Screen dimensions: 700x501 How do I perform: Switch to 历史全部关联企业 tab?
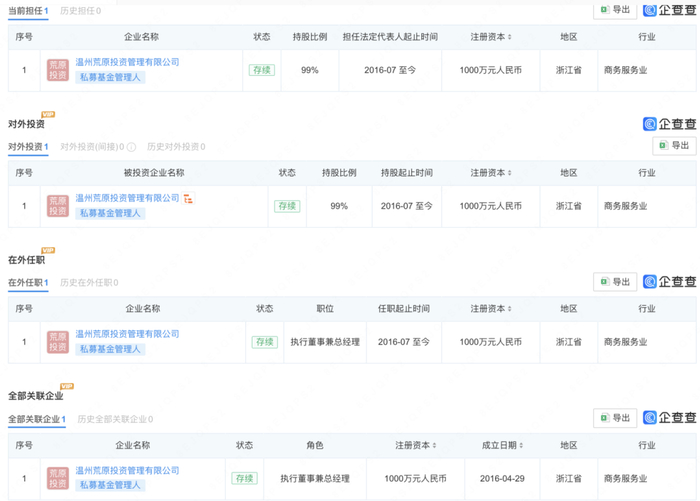tap(114, 419)
